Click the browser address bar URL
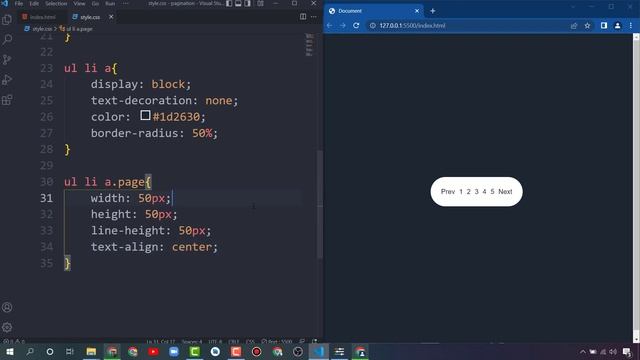This screenshot has width=640, height=360. point(412,25)
